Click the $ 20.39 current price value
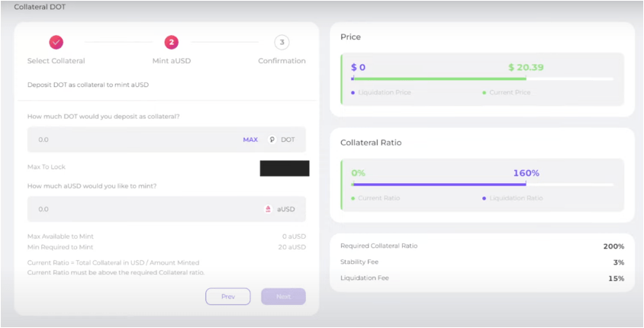 [526, 67]
